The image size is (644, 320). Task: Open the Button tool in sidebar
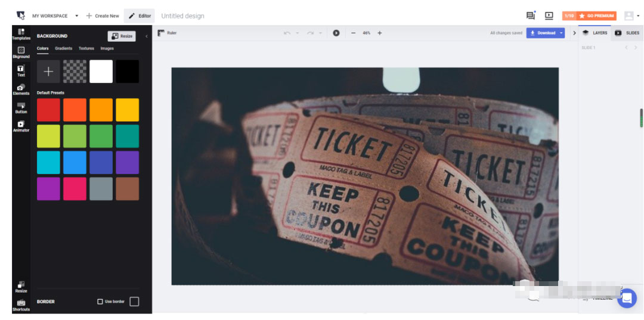[21, 108]
